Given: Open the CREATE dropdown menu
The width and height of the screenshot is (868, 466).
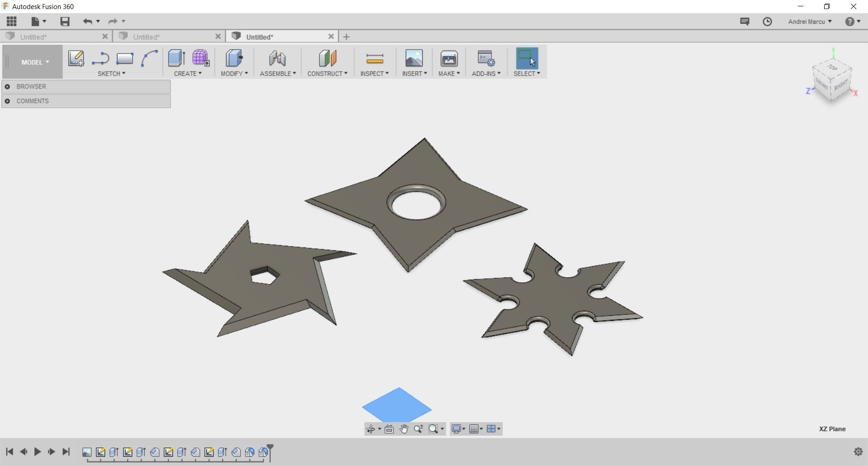Looking at the screenshot, I should point(188,74).
